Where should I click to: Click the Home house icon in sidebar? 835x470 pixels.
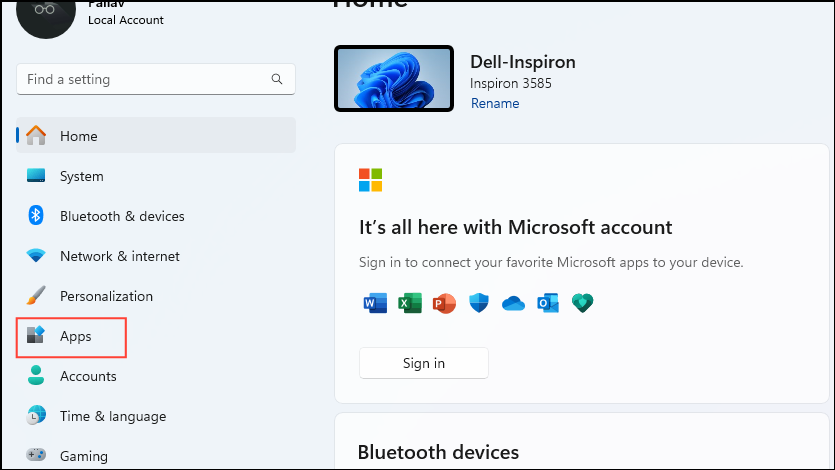point(36,135)
